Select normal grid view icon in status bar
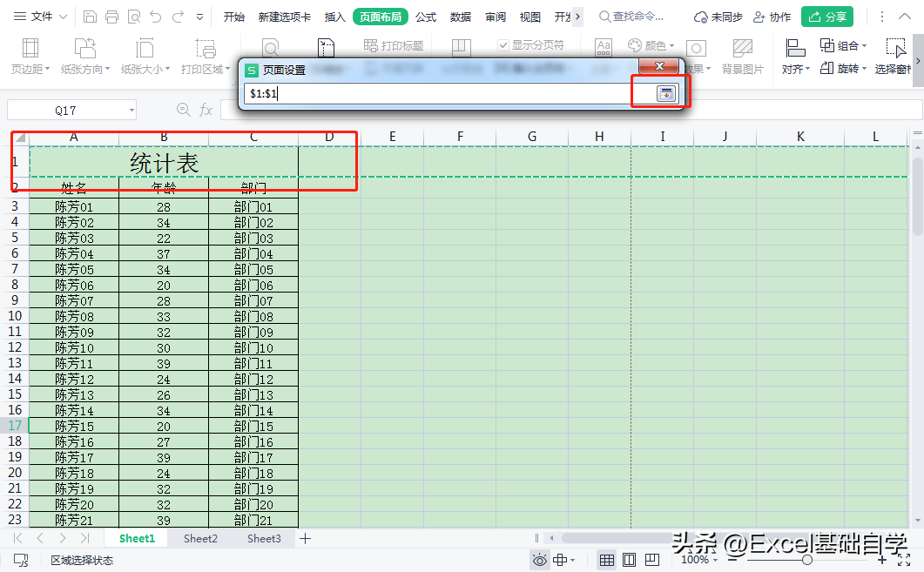This screenshot has height=572, width=924. tap(607, 560)
